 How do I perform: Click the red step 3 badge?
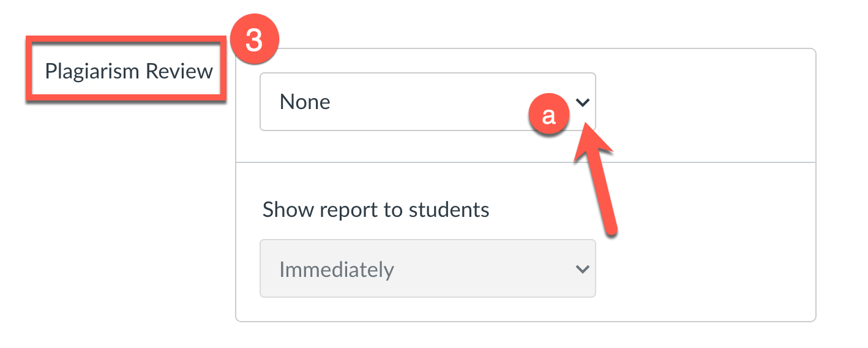pos(253,40)
